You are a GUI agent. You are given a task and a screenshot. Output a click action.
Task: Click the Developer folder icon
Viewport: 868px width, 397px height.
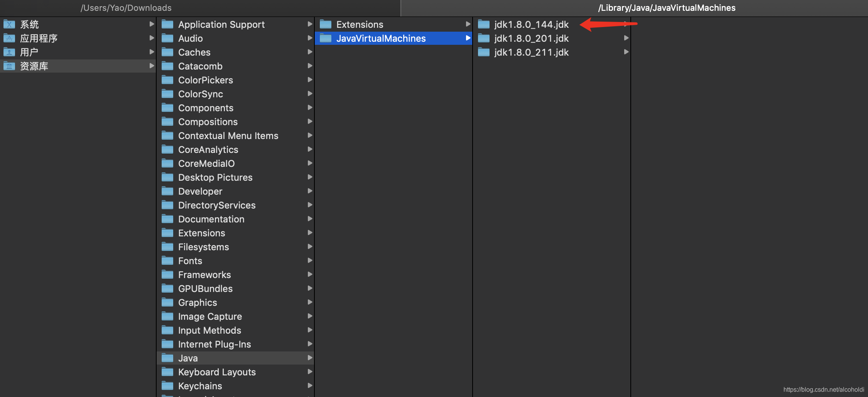tap(167, 191)
